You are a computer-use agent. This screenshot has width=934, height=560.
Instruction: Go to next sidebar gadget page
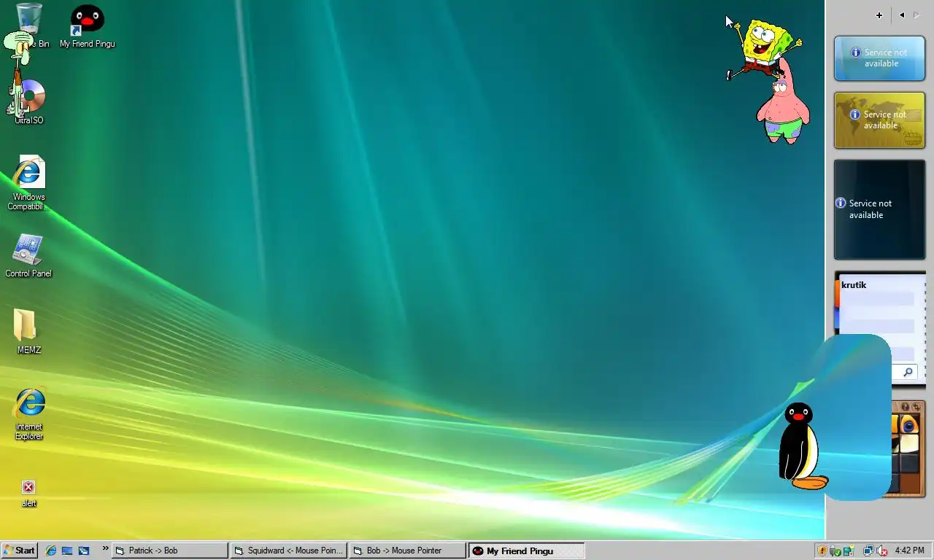(x=916, y=15)
